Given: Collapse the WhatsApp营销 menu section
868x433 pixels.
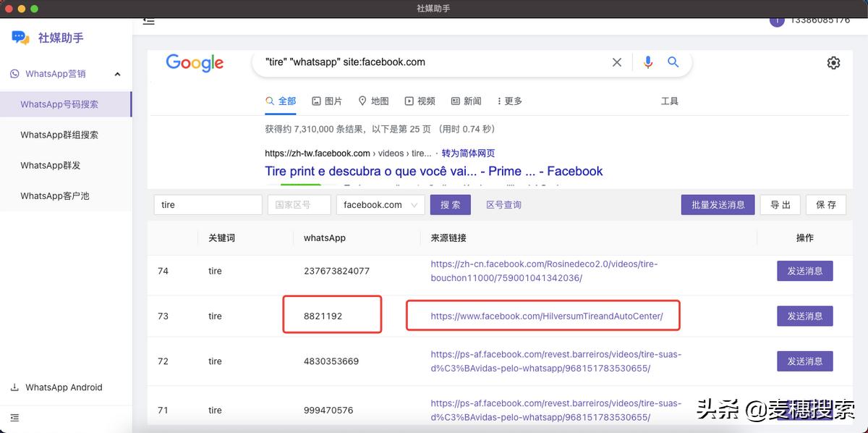Looking at the screenshot, I should (x=117, y=74).
